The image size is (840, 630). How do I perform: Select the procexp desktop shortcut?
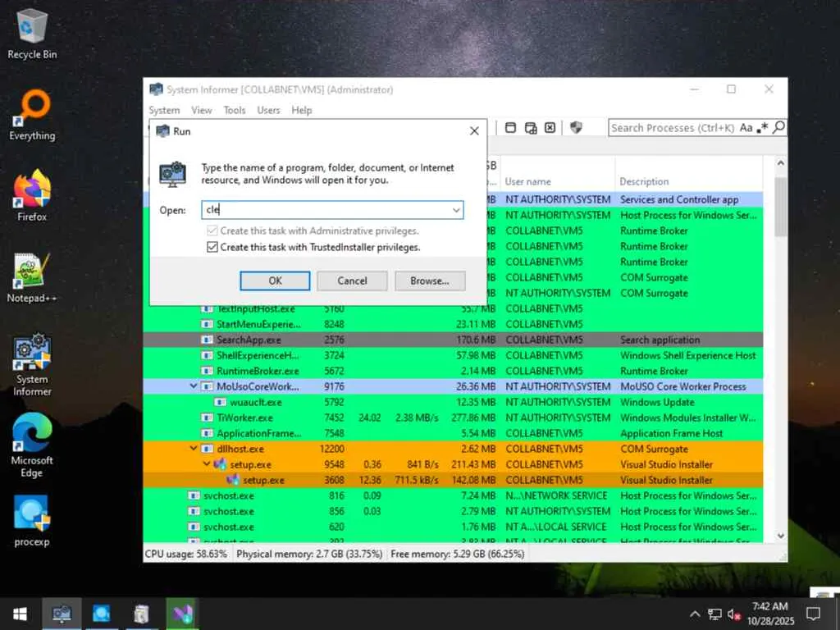pos(32,521)
